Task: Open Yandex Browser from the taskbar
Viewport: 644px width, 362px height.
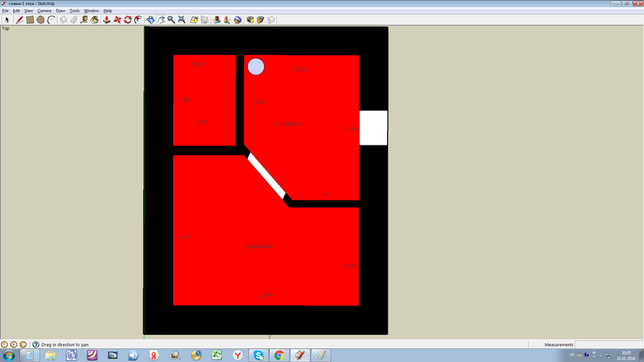Action: coord(238,356)
